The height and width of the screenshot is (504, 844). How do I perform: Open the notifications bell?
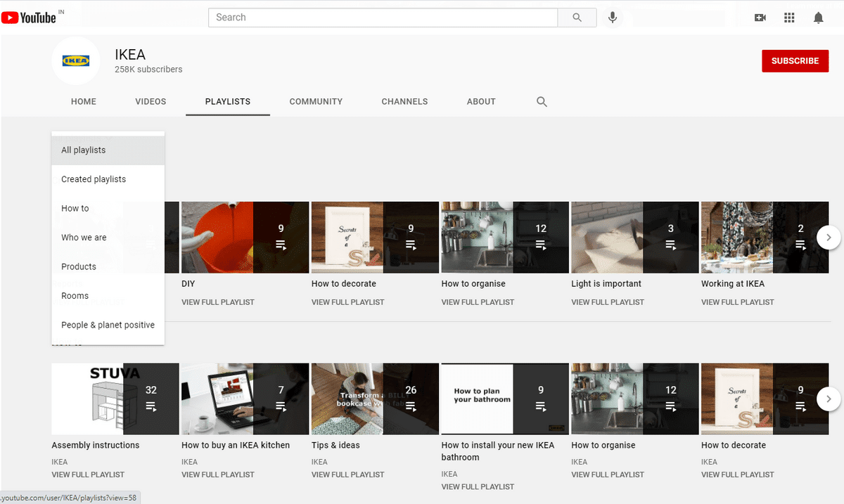pos(819,18)
